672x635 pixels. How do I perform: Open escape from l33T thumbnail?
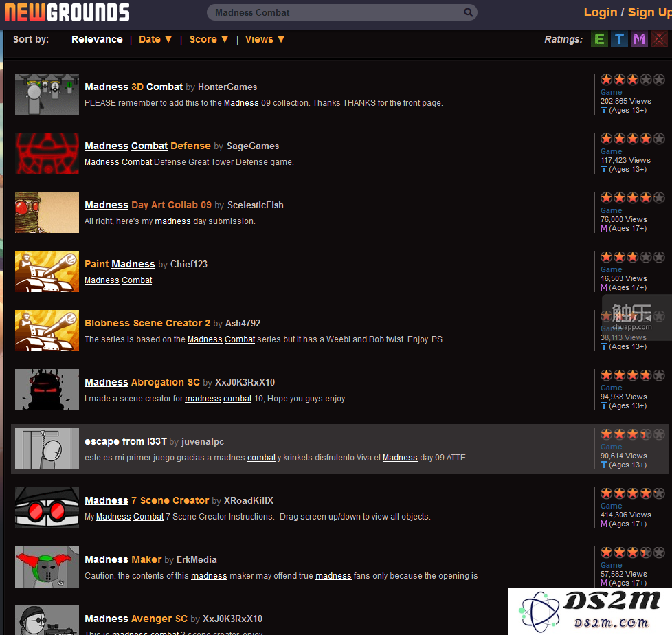coord(47,449)
